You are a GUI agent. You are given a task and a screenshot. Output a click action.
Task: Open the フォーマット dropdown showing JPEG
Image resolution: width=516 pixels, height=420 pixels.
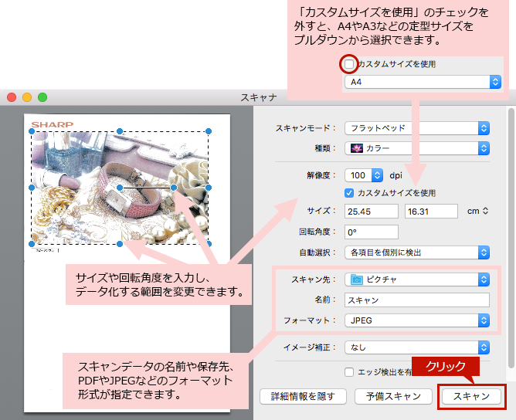(417, 320)
